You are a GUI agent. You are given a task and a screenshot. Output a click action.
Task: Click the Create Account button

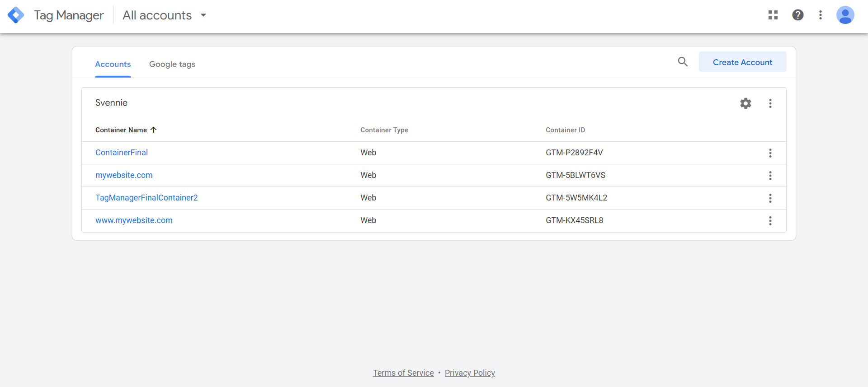(x=743, y=62)
